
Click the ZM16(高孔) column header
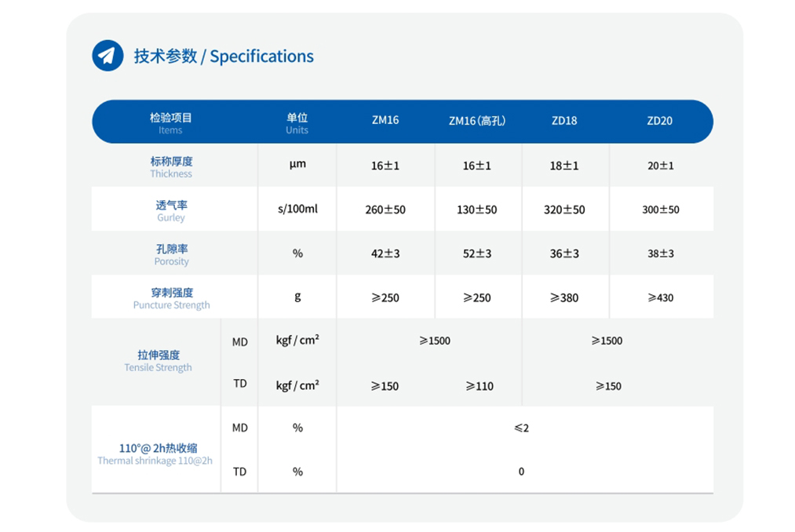(x=477, y=121)
